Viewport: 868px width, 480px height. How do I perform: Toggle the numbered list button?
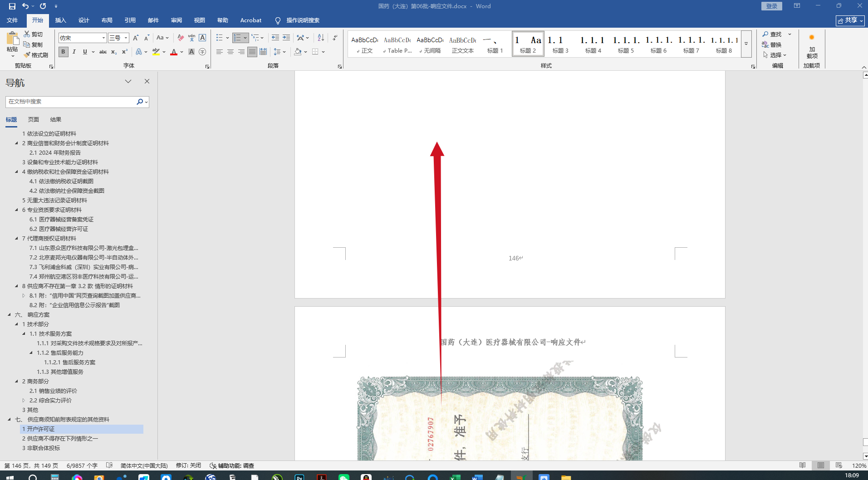(x=237, y=38)
